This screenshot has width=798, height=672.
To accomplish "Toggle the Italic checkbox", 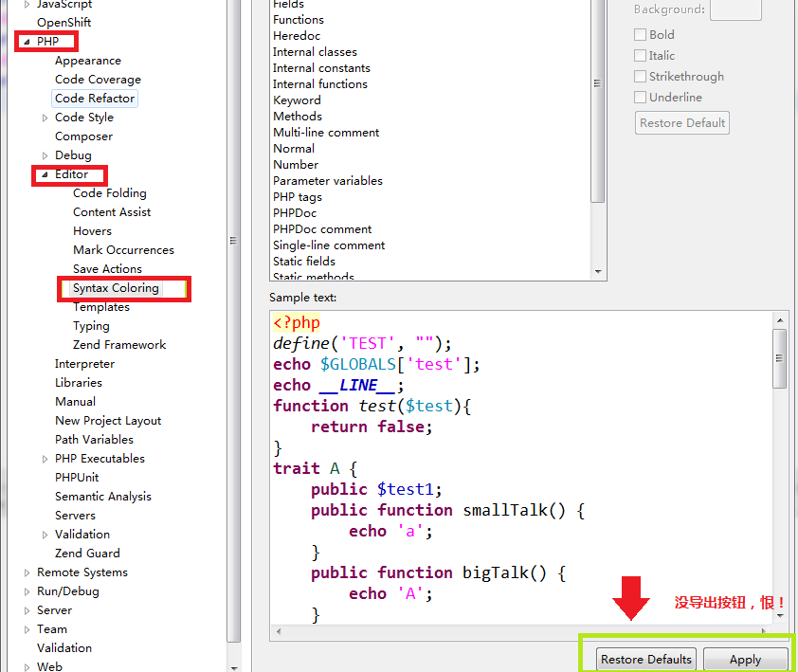I will 640,56.
